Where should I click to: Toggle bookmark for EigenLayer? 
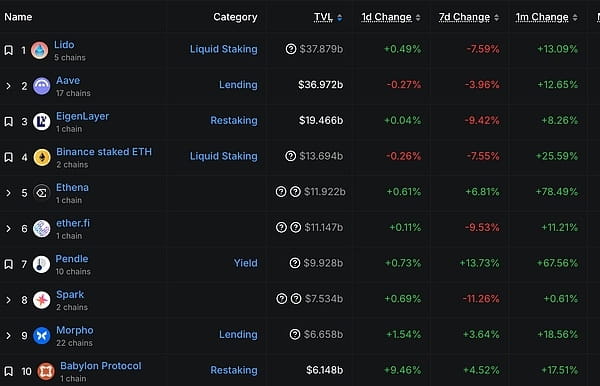8,122
